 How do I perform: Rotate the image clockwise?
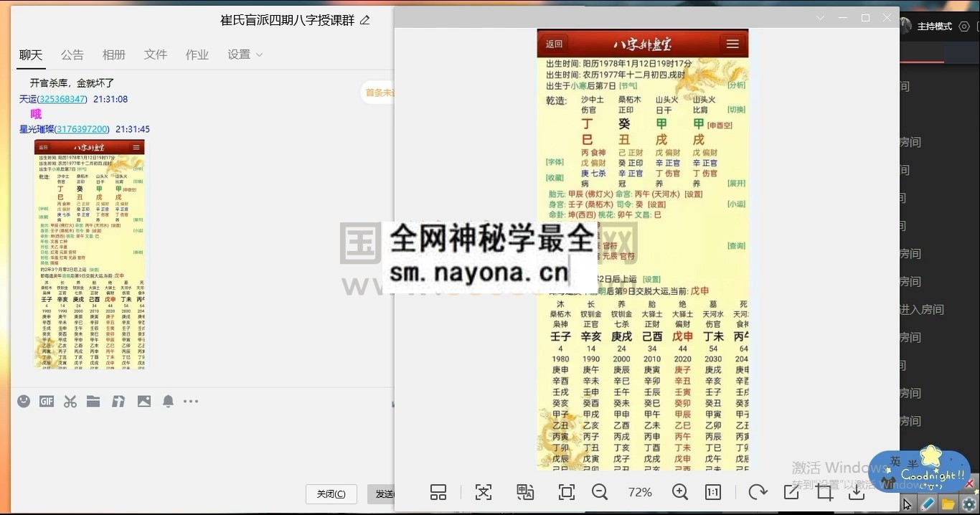(x=758, y=492)
